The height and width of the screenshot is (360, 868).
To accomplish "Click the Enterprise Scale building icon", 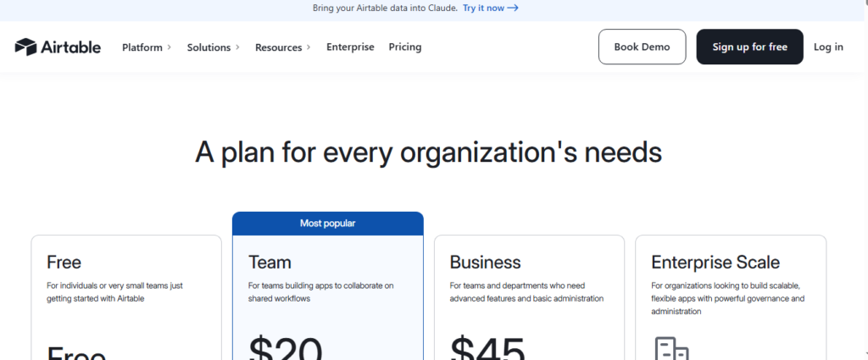I will click(x=671, y=348).
